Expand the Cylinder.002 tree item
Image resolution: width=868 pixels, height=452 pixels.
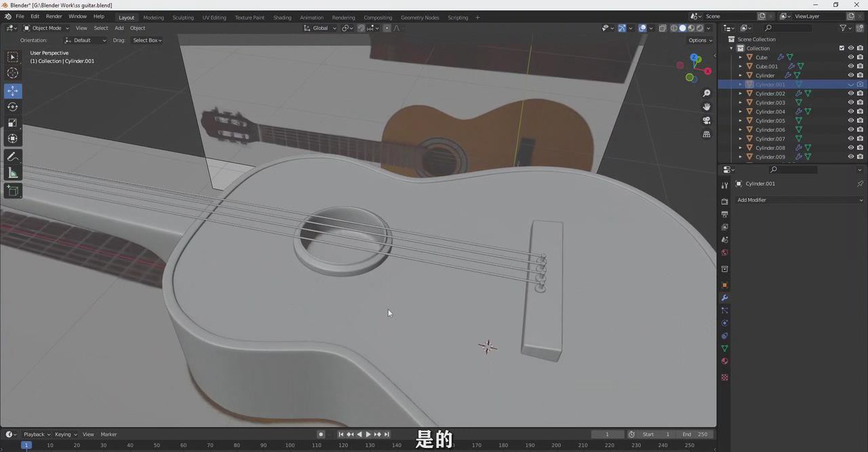point(741,94)
